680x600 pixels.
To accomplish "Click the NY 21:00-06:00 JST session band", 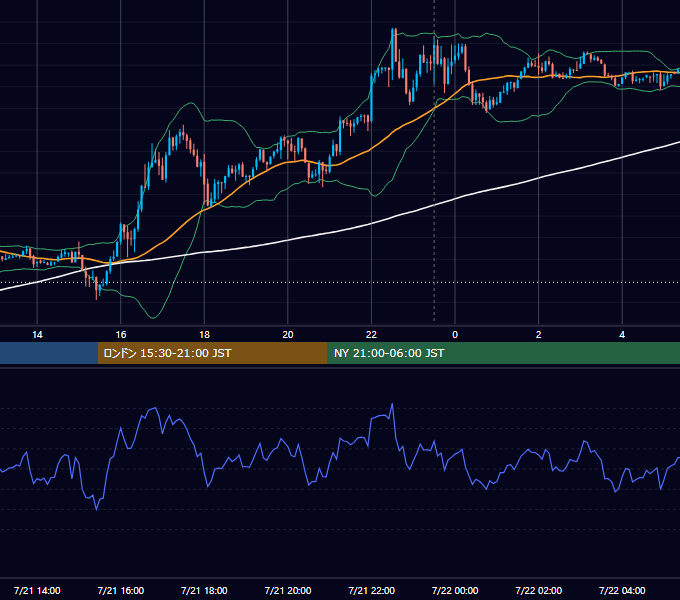I will point(503,353).
